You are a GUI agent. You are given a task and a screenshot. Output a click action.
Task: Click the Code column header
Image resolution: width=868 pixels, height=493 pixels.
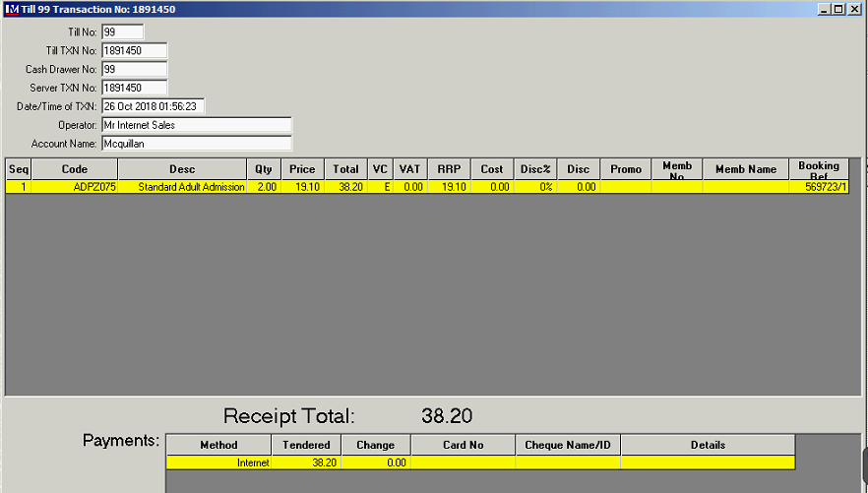(x=75, y=169)
